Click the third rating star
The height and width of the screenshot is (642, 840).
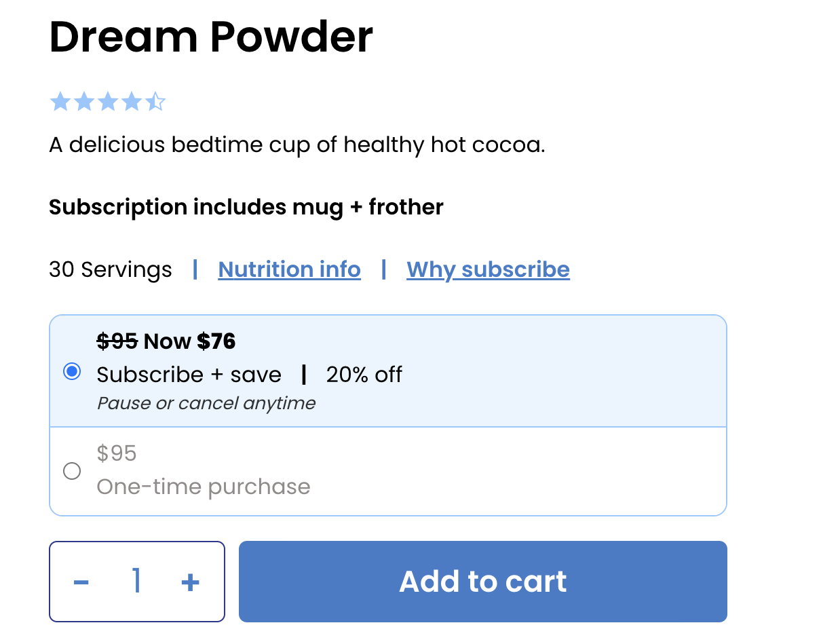pos(108,102)
